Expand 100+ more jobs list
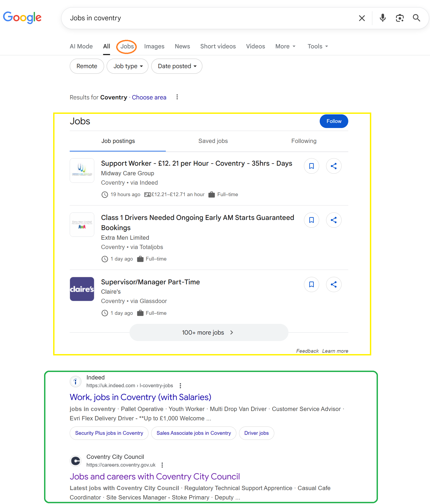The image size is (430, 504). tap(209, 332)
